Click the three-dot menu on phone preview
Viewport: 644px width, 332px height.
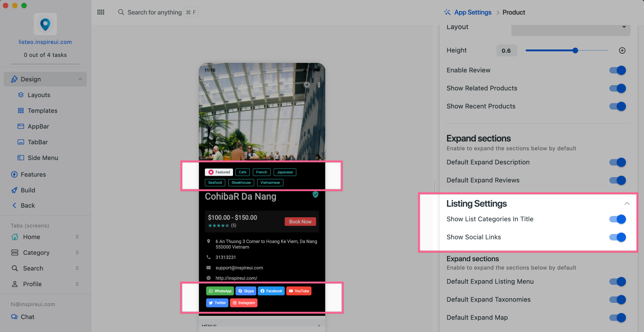pyautogui.click(x=319, y=85)
